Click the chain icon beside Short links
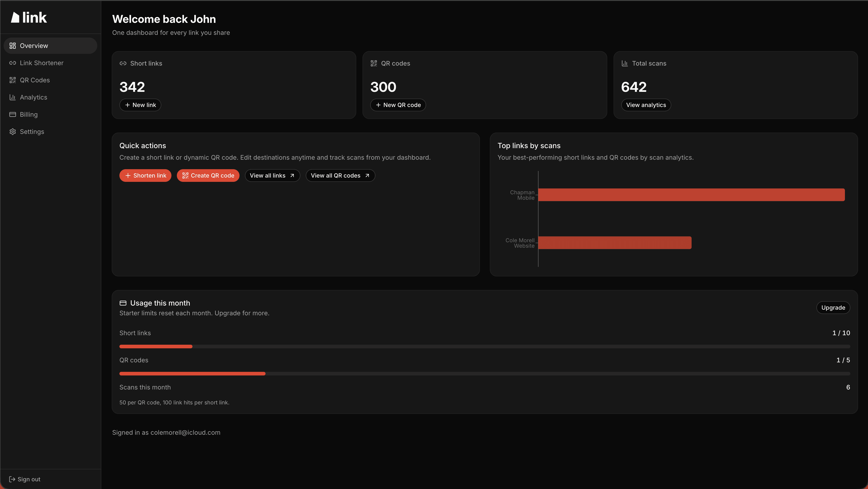The image size is (868, 489). click(123, 63)
